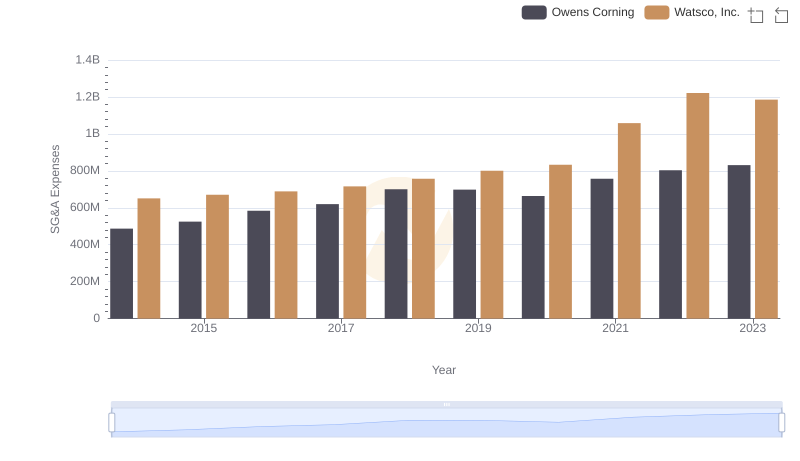800x461 pixels.
Task: Click the Watsco bar for 2015
Action: pos(217,257)
